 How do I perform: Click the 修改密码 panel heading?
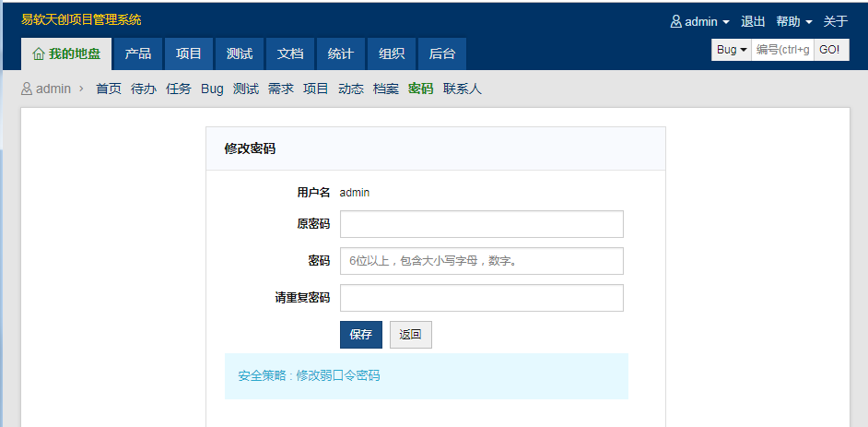(250, 148)
